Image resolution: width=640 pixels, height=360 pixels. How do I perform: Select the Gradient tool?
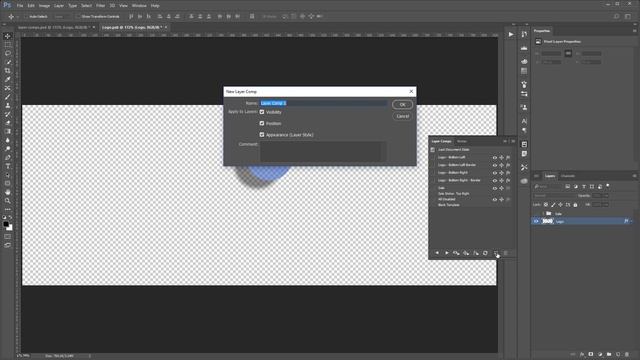[x=7, y=131]
